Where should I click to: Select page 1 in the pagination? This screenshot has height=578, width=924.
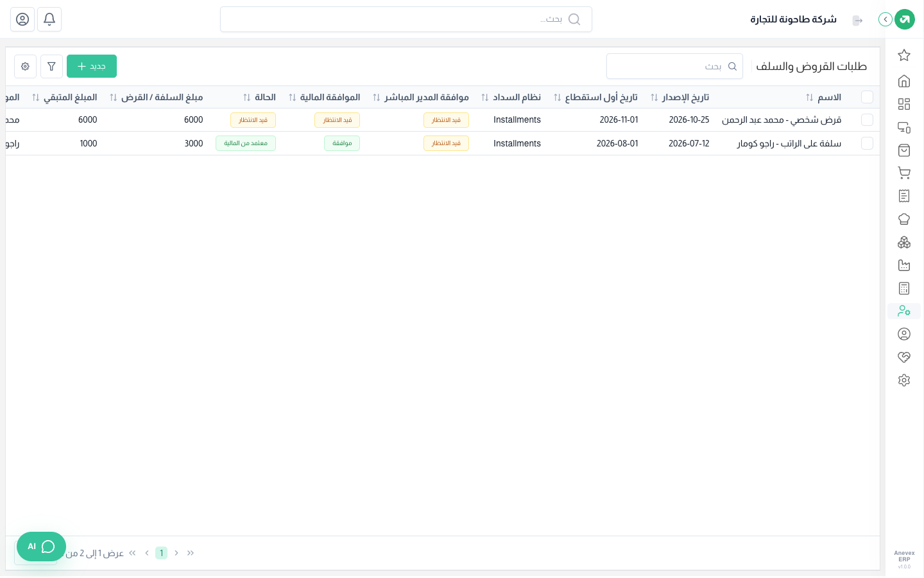coord(162,553)
